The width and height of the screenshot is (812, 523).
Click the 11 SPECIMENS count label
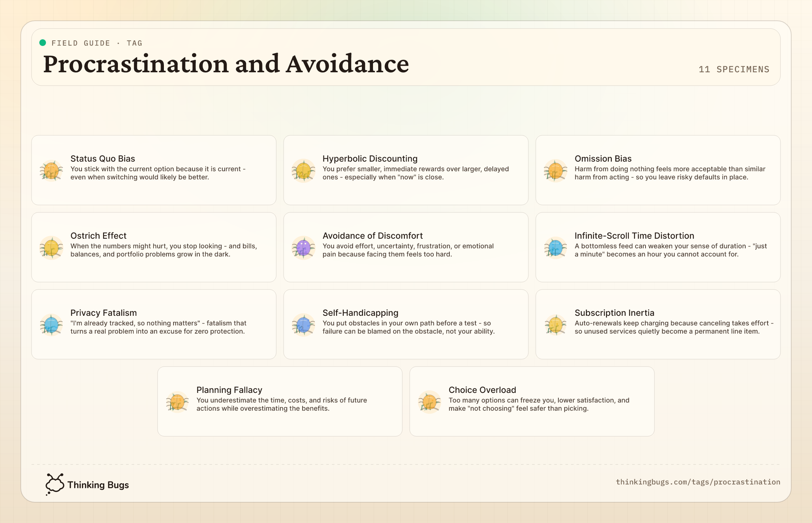coord(734,69)
